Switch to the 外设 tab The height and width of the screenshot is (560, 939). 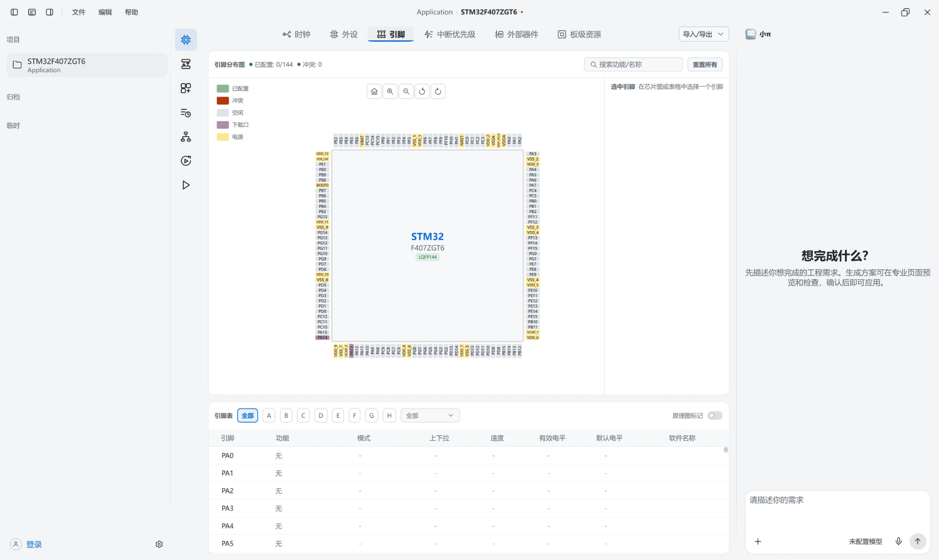coord(344,34)
